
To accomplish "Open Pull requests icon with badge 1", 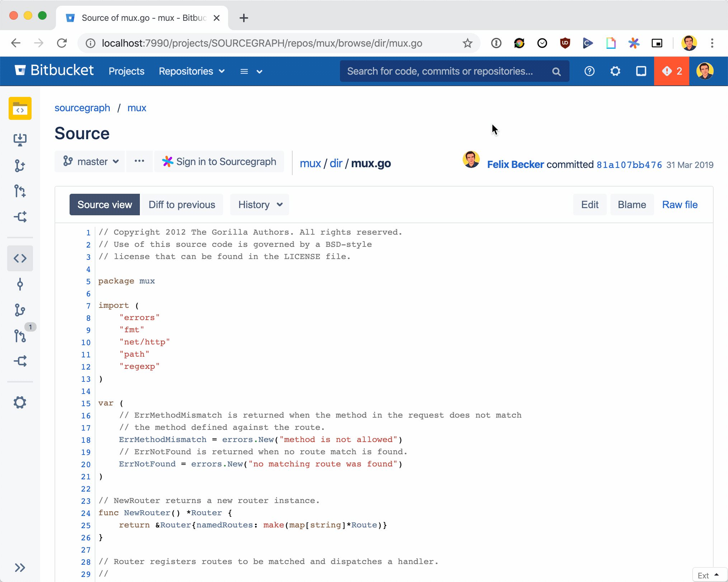I will click(20, 336).
